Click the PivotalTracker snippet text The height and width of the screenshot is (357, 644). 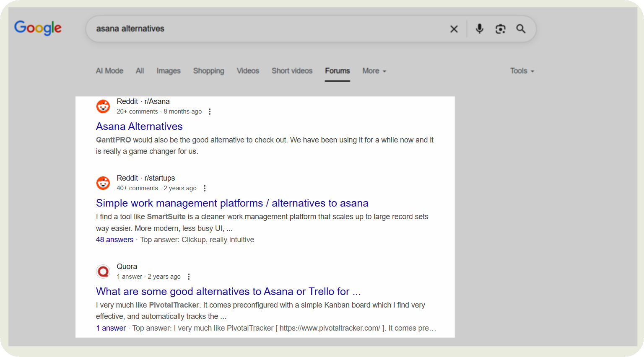click(x=260, y=310)
